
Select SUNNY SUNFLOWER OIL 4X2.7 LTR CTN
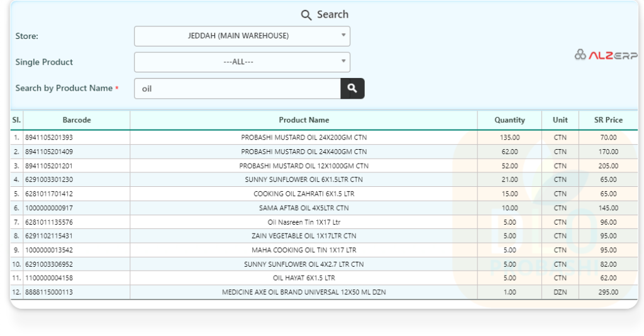click(304, 264)
